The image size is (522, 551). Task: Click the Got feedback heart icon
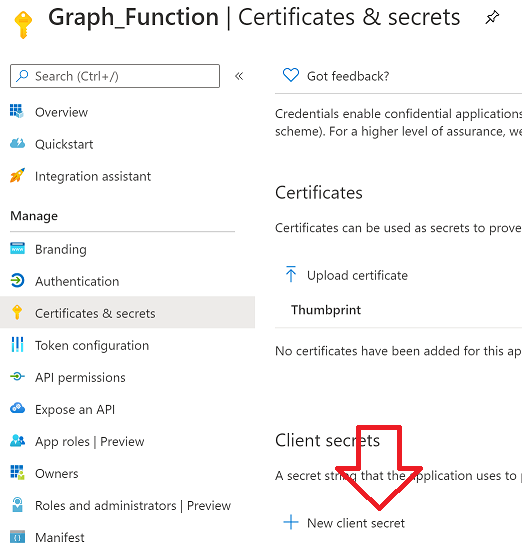coord(291,75)
